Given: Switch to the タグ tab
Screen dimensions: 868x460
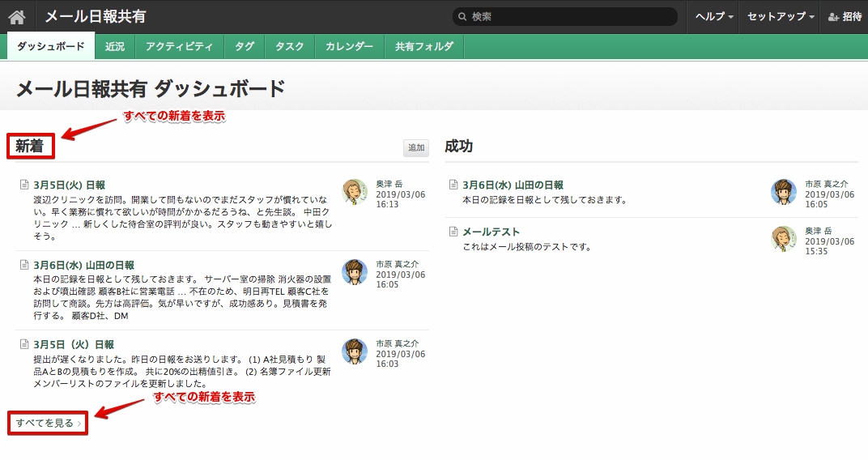Looking at the screenshot, I should point(245,46).
